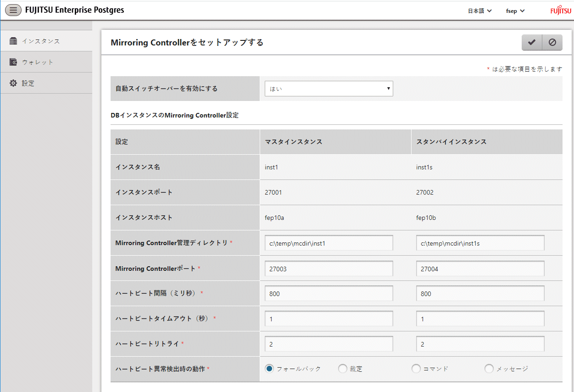This screenshot has width=574, height=392.
Task: Click the Mirroring Controller管理ディレクトリ row label
Action: point(172,243)
